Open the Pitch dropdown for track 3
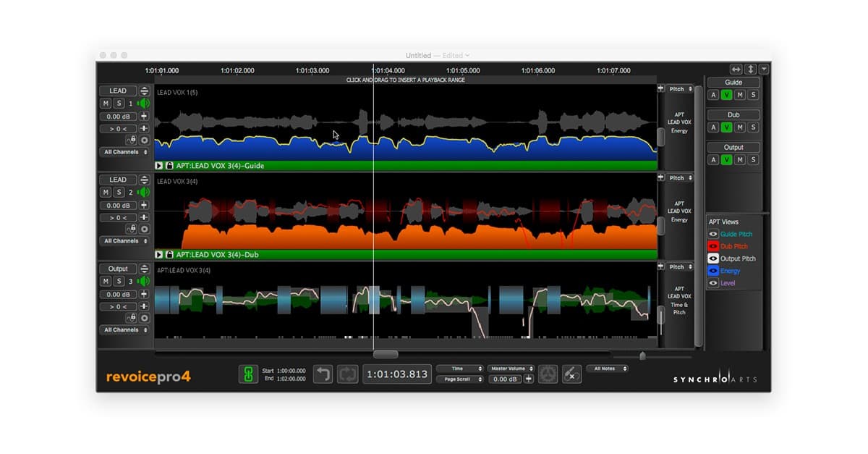This screenshot has width=868, height=454. (680, 266)
